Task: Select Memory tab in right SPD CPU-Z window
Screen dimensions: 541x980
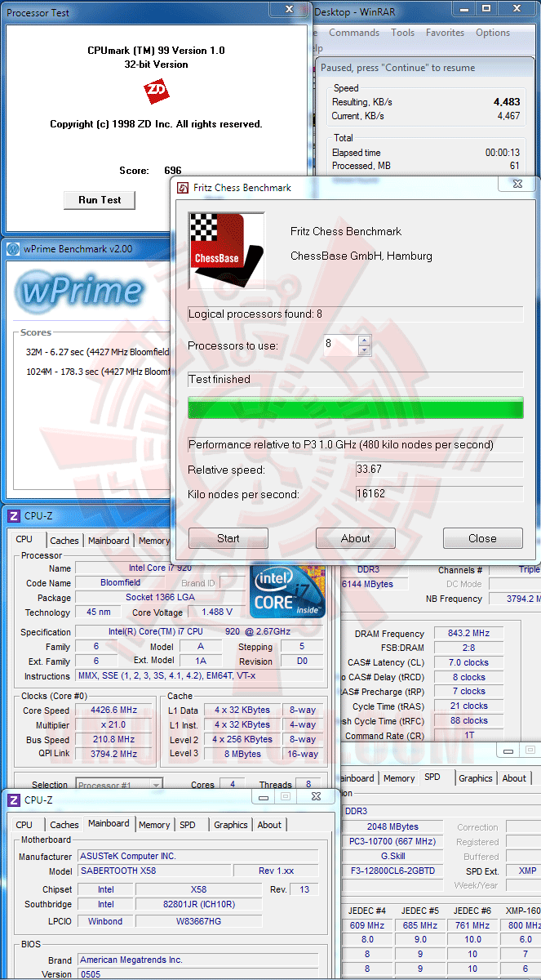Action: tap(399, 778)
